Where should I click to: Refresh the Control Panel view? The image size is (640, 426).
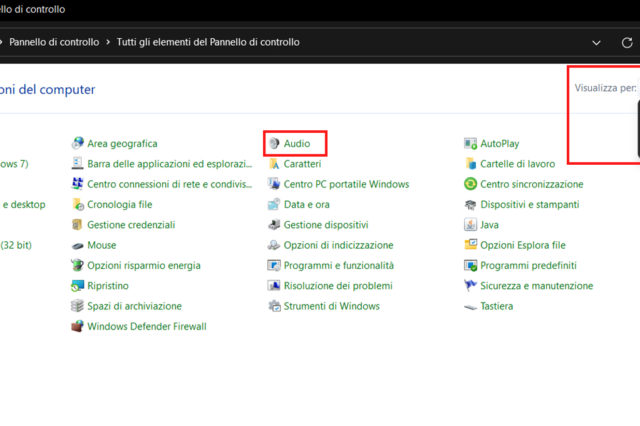click(627, 42)
